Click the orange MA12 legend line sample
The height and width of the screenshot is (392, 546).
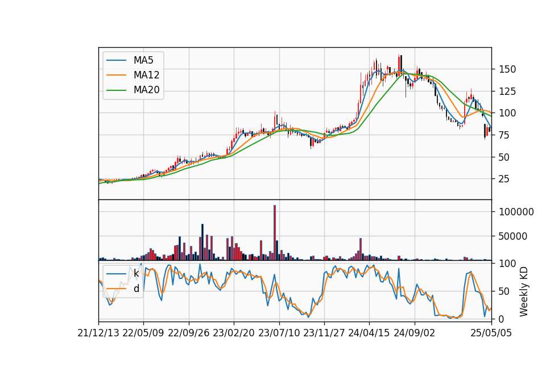tap(116, 75)
